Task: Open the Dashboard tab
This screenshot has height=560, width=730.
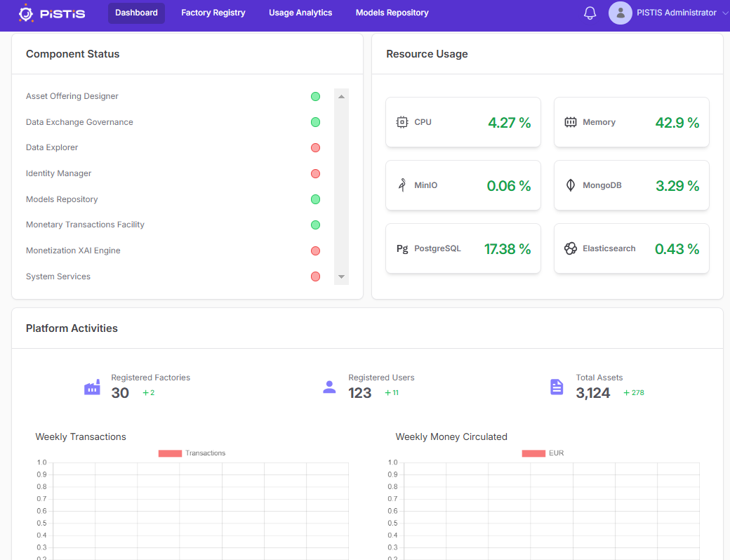Action: (136, 13)
